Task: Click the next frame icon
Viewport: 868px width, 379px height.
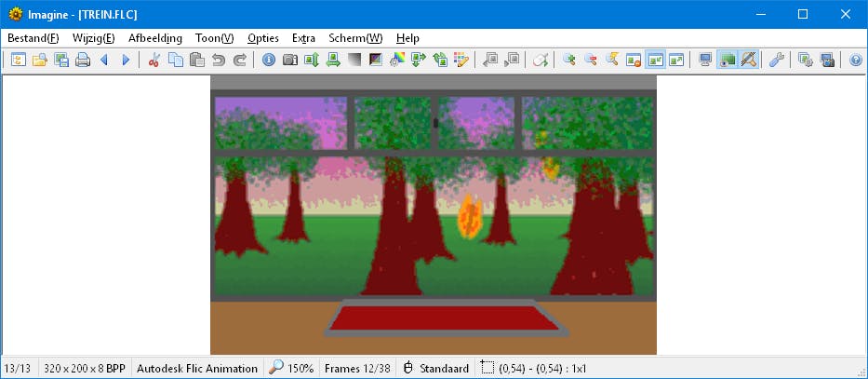Action: click(512, 60)
